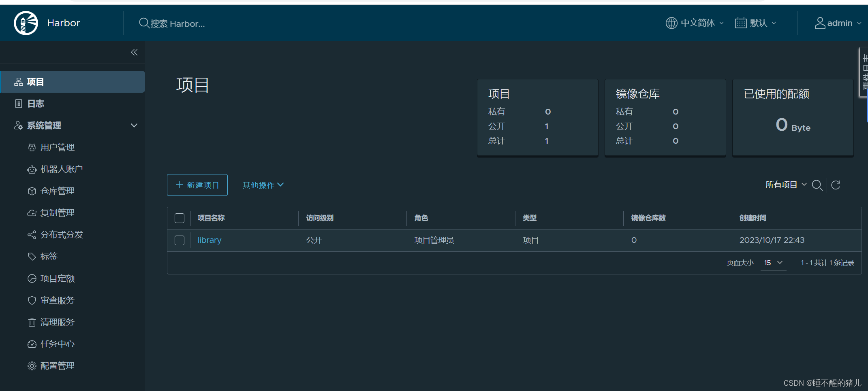Click the 审查服务 shield icon
The width and height of the screenshot is (868, 391).
(32, 300)
